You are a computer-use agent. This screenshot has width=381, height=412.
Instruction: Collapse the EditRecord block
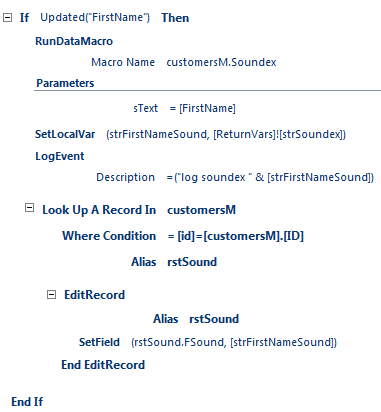[x=51, y=295]
